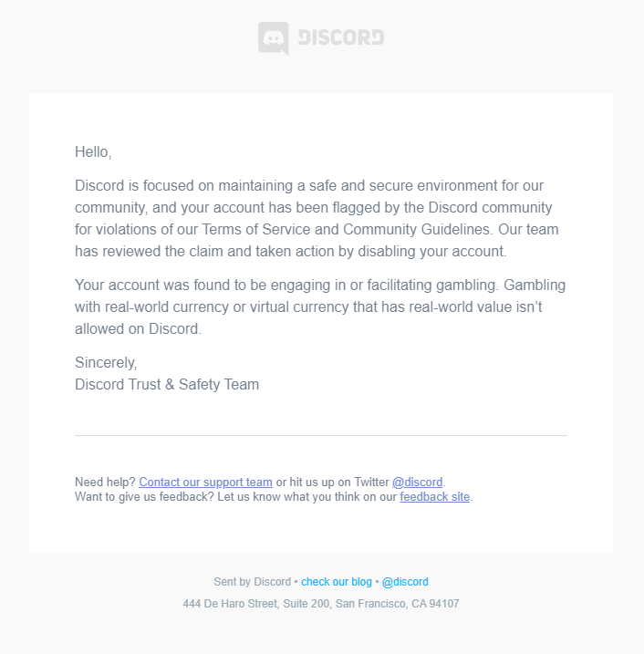The height and width of the screenshot is (654, 644).
Task: Visit the feedback site link
Action: pos(434,497)
